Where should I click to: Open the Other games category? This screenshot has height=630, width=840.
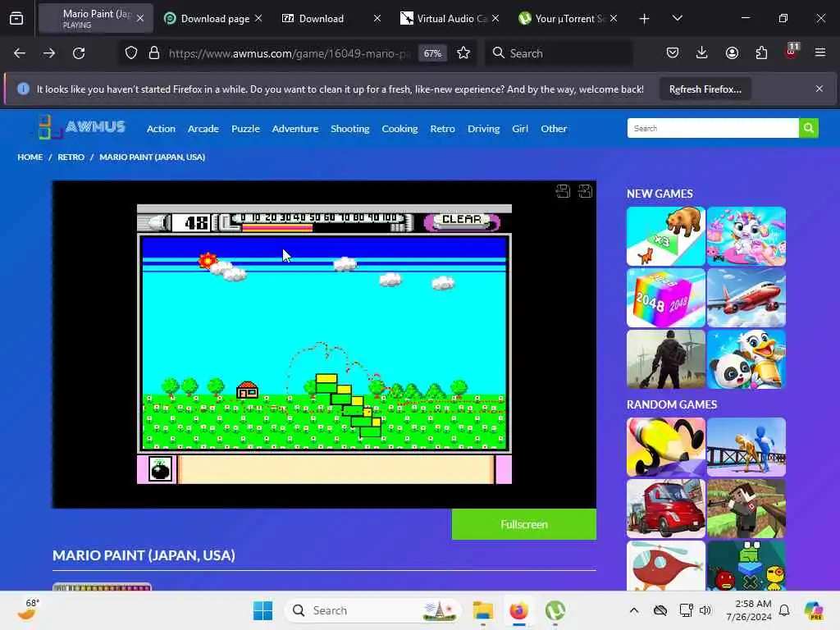(x=554, y=129)
